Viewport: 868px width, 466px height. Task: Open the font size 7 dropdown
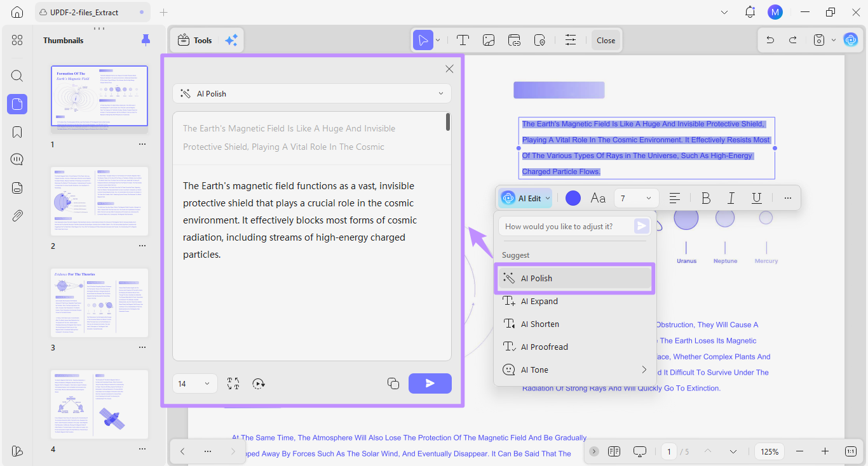tap(637, 199)
